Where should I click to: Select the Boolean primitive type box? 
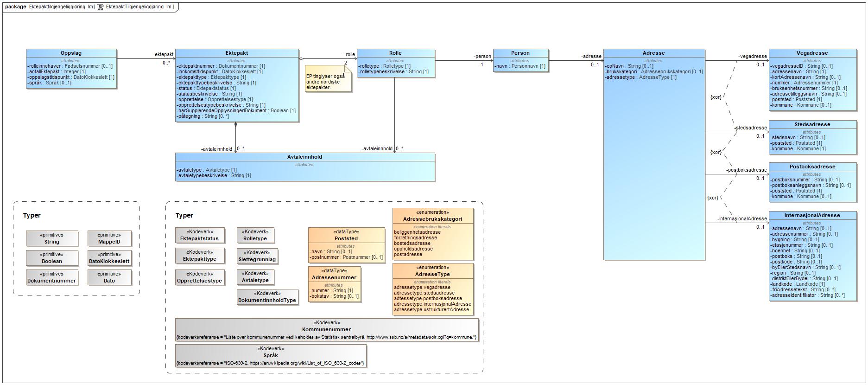click(51, 258)
